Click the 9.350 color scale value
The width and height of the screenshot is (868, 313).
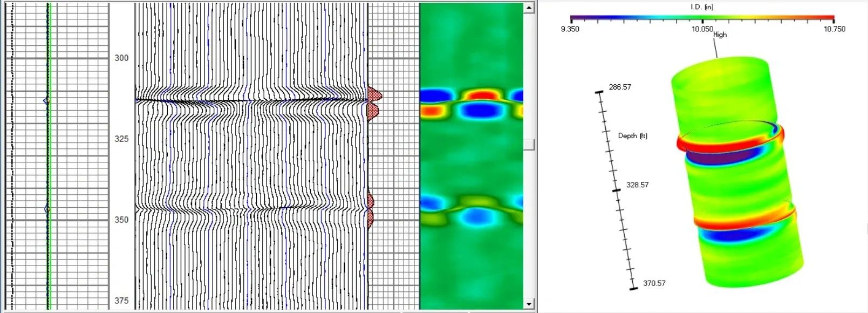570,29
